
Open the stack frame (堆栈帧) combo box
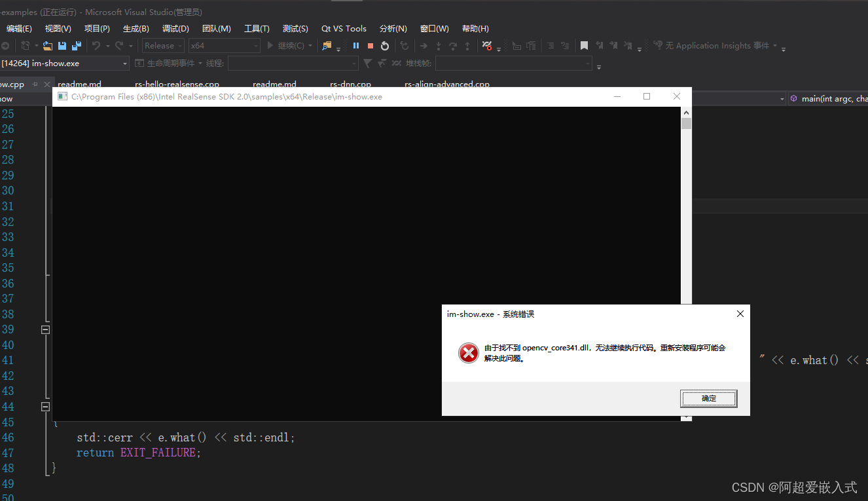point(513,64)
